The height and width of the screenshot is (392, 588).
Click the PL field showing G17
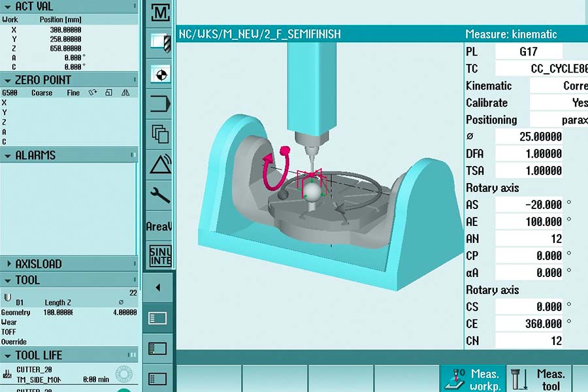tap(529, 52)
